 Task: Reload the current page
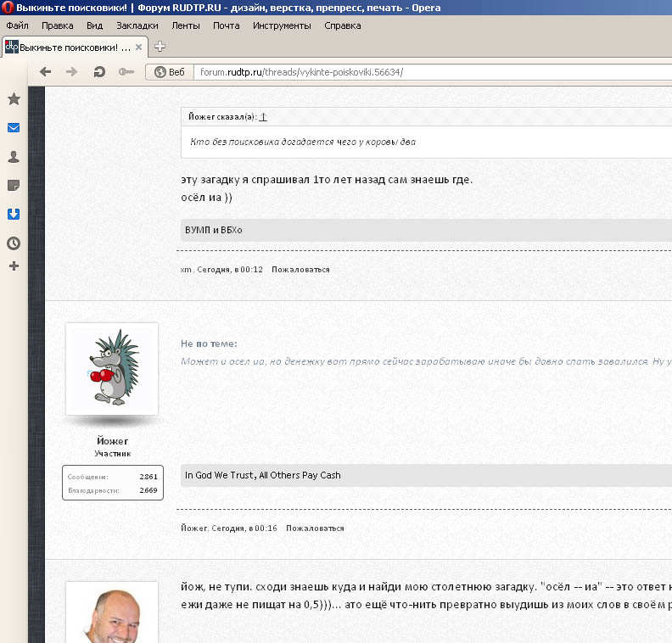[x=99, y=72]
